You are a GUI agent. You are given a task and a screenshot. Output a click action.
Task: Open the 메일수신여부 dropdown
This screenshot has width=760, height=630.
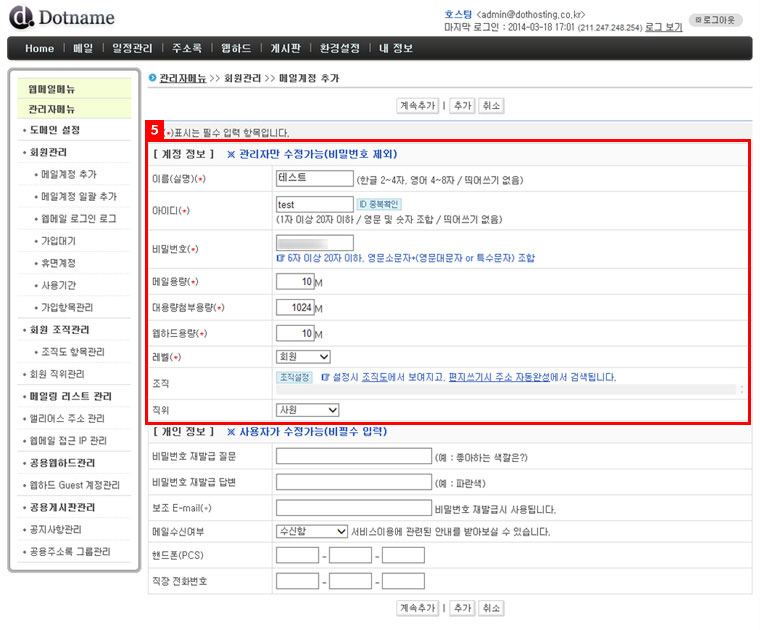pyautogui.click(x=311, y=531)
